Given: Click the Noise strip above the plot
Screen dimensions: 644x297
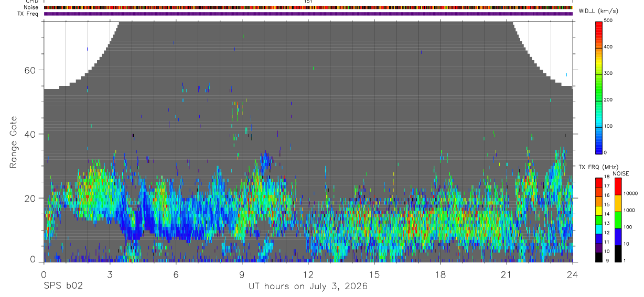Looking at the screenshot, I should click(308, 7).
